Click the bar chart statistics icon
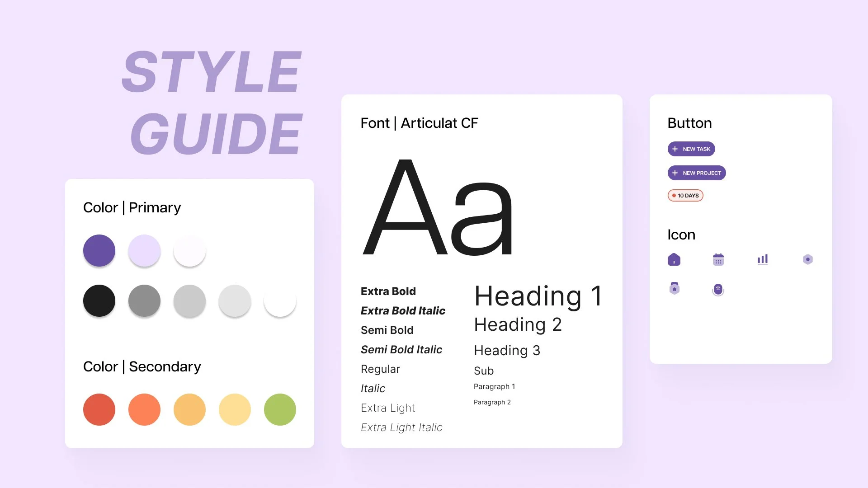This screenshot has height=488, width=868. tap(762, 259)
